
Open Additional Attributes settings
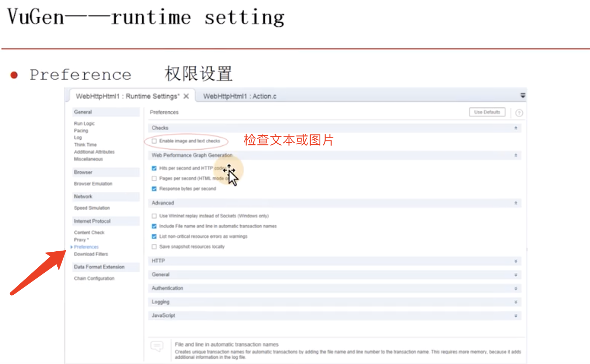pyautogui.click(x=94, y=152)
